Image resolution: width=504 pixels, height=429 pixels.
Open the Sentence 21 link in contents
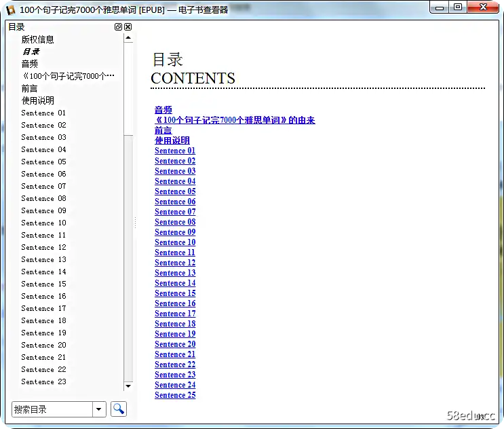pos(175,354)
